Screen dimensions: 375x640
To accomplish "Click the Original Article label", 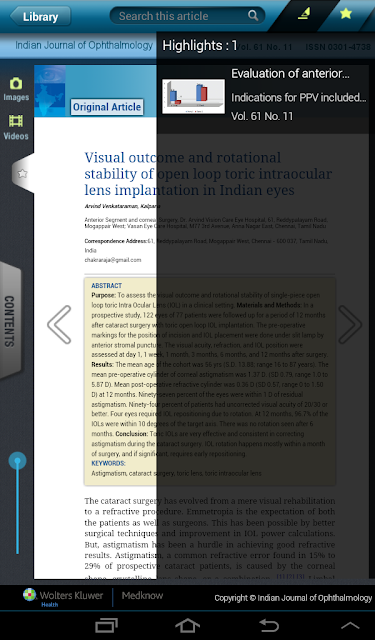I will pos(107,107).
